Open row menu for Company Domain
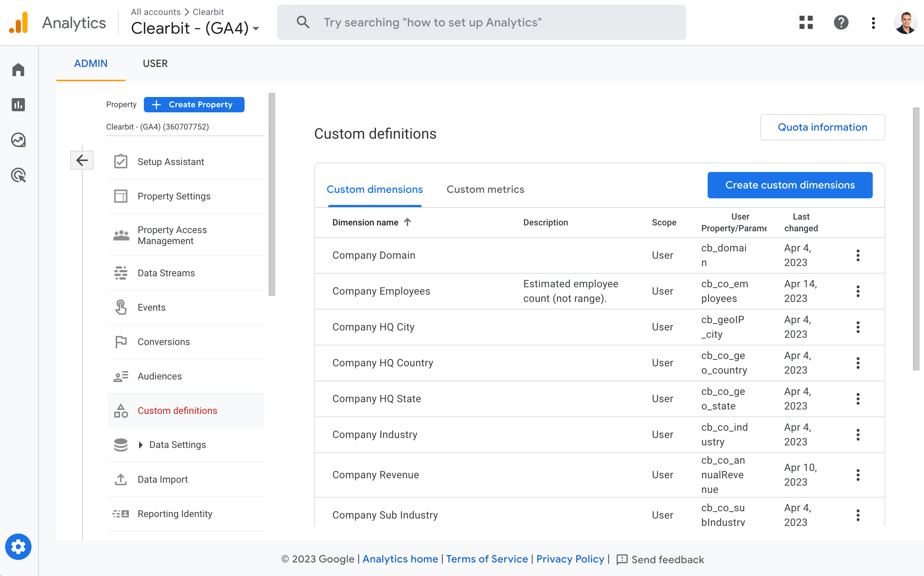Screen dimensions: 924x576 858,255
